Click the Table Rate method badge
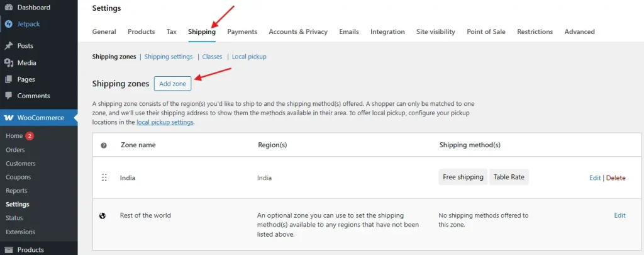The height and width of the screenshot is (255, 644). click(509, 178)
